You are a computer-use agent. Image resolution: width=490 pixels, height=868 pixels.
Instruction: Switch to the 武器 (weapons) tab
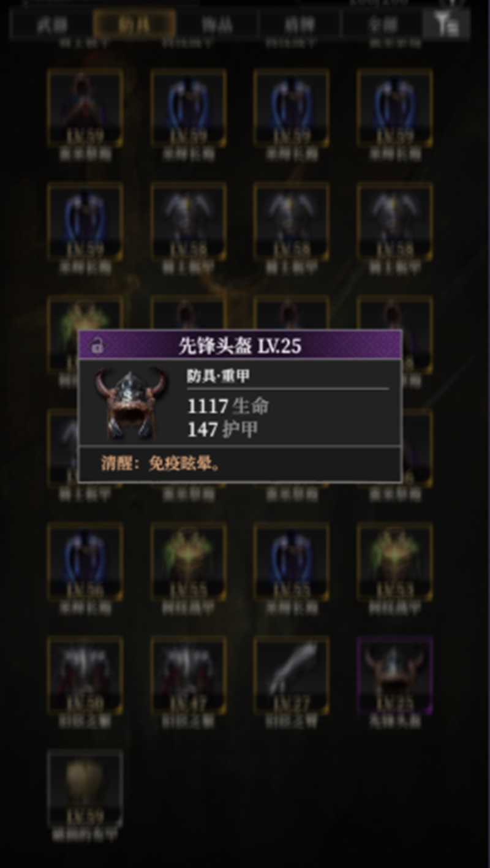52,25
